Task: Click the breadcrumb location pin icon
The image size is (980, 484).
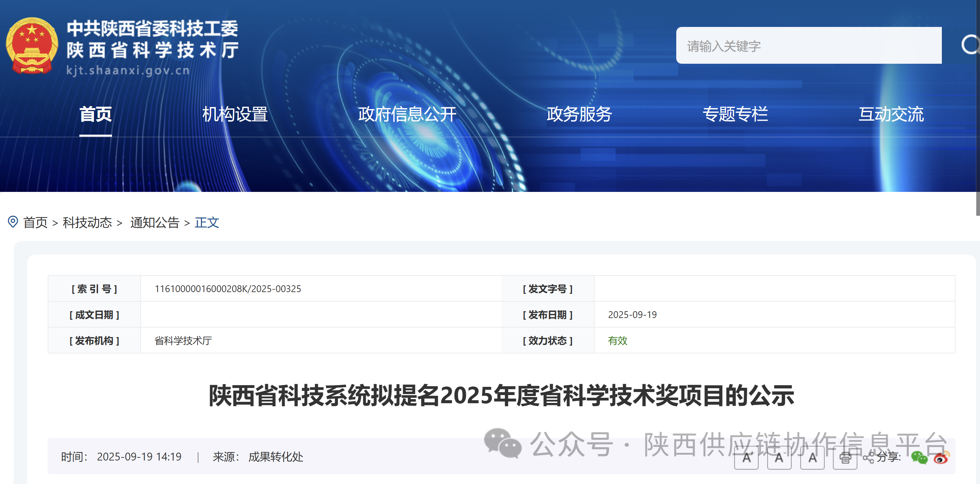Action: tap(13, 222)
